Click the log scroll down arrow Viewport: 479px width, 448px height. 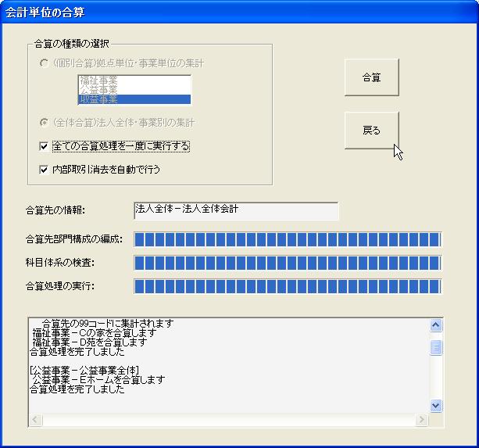point(436,406)
